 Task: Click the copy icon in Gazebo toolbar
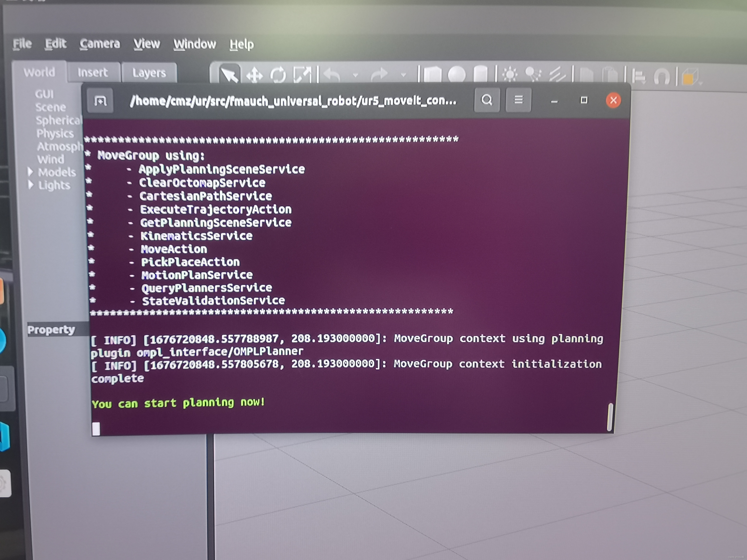[587, 75]
